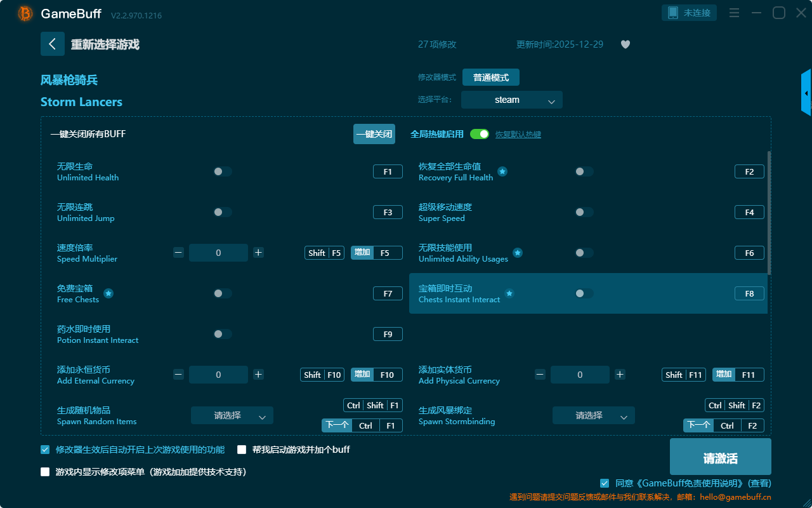Click the activate button

[x=720, y=457]
